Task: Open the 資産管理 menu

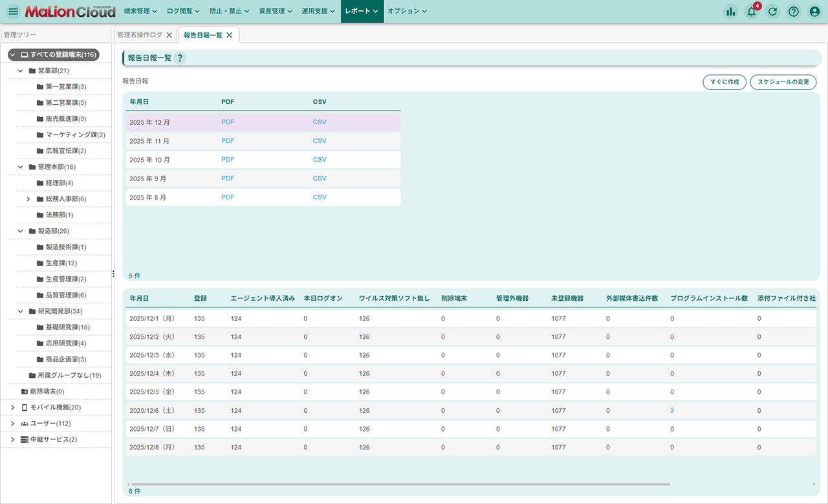Action: 275,12
